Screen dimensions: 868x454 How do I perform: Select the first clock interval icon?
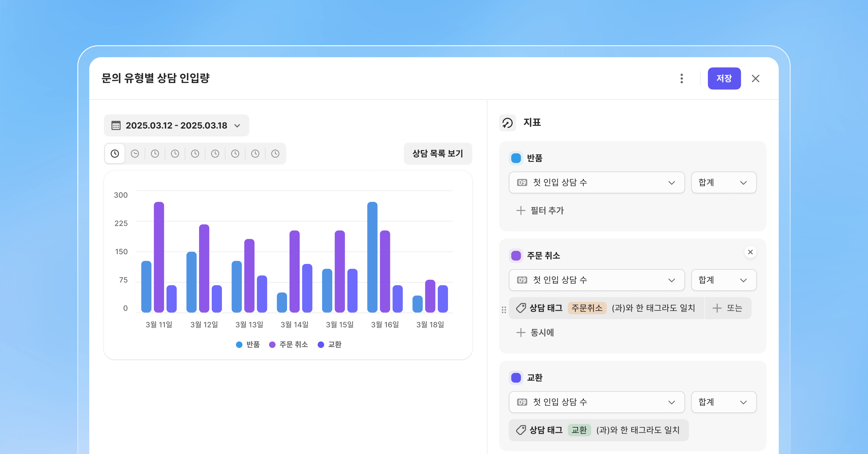tap(115, 154)
